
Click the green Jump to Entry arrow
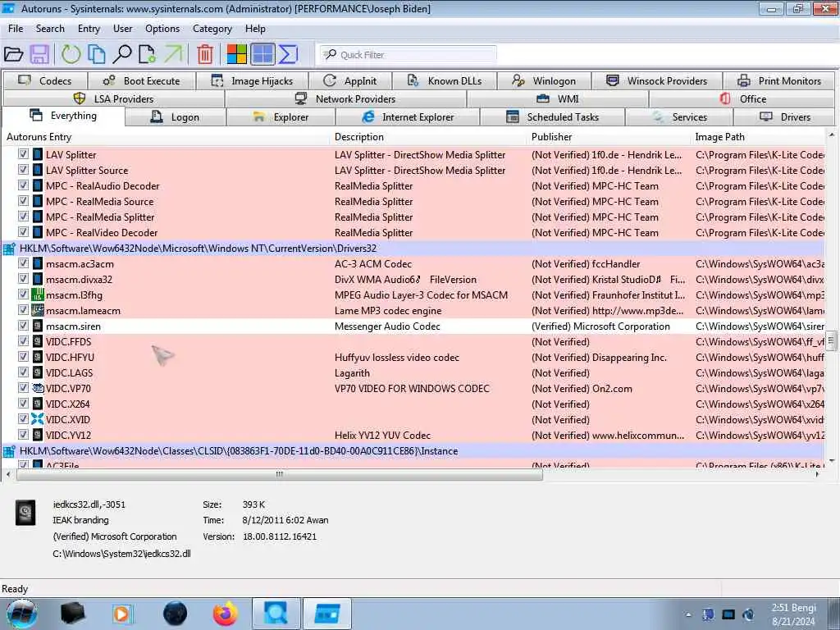173,54
